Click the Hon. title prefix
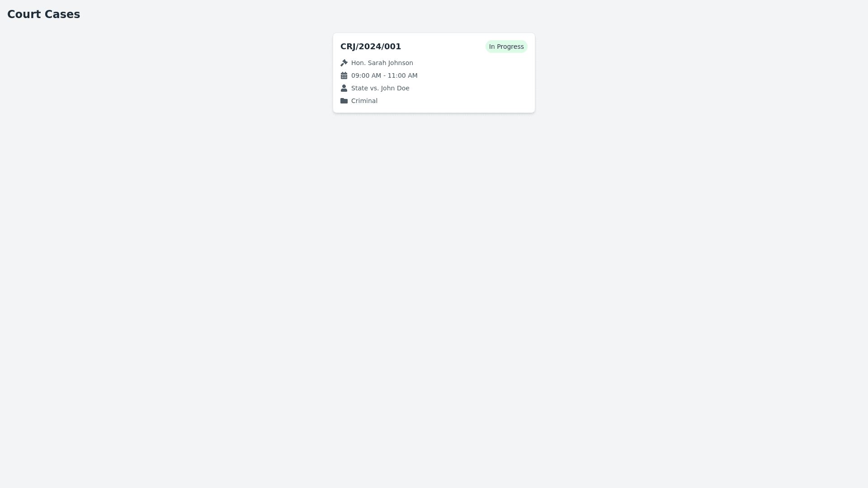Viewport: 868px width, 488px height. [x=358, y=63]
